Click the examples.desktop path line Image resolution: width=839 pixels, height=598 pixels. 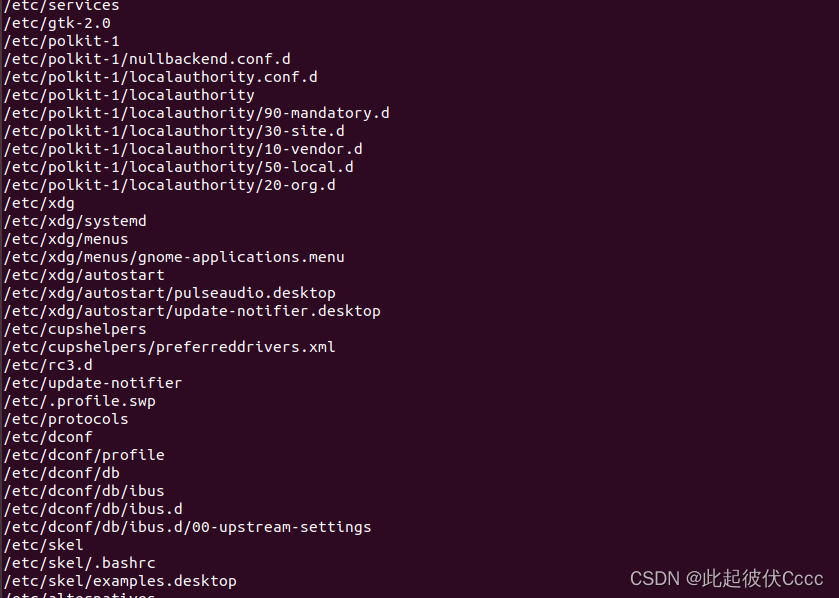(120, 581)
